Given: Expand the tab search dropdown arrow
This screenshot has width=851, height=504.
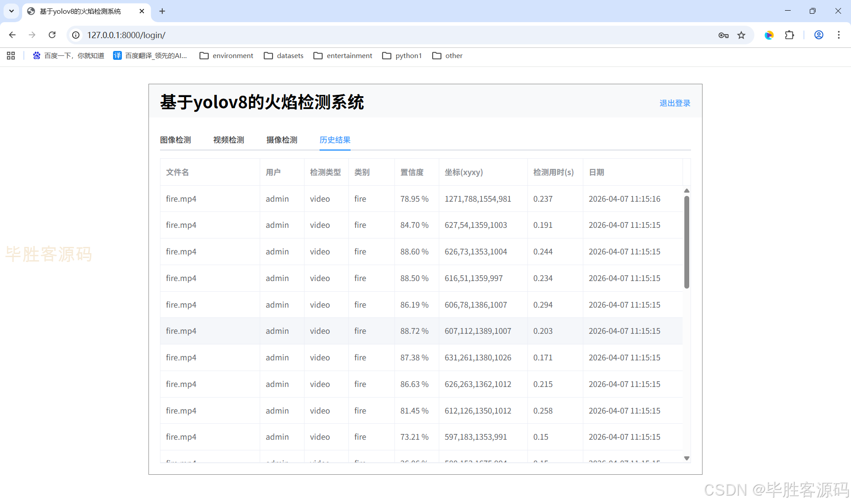Looking at the screenshot, I should point(12,11).
